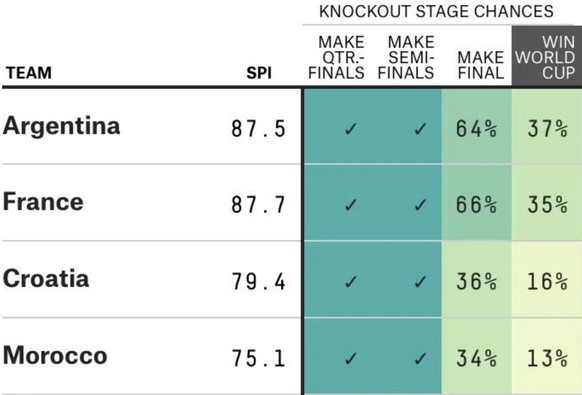The height and width of the screenshot is (395, 582).
Task: Click the Knockout Stage Chances heading
Action: [436, 11]
